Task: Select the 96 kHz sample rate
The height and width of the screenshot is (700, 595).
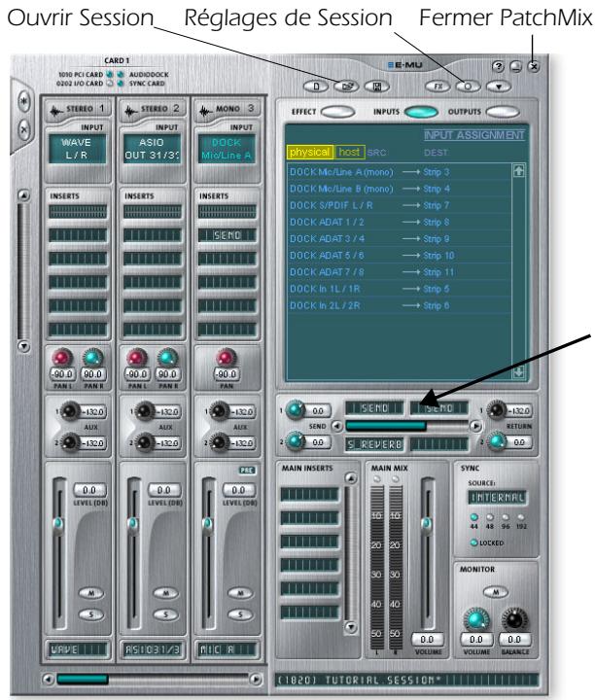Action: (x=506, y=518)
